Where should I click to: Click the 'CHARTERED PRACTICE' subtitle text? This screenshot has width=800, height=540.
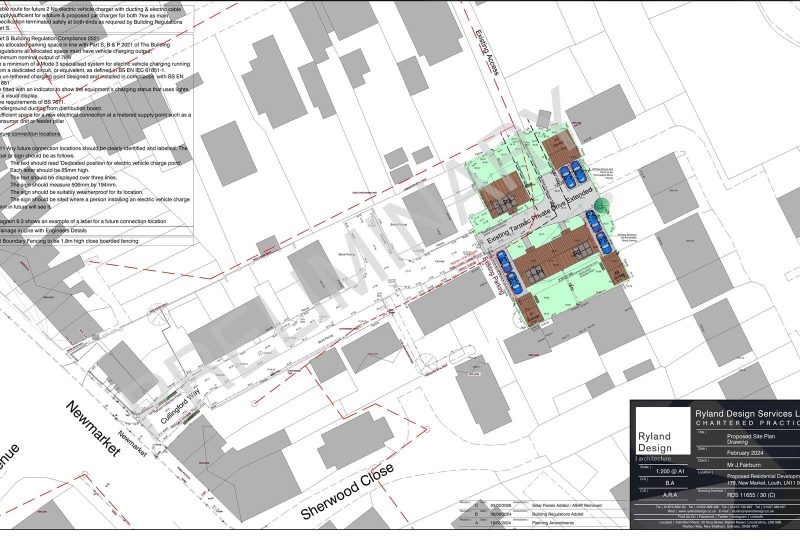pyautogui.click(x=747, y=423)
